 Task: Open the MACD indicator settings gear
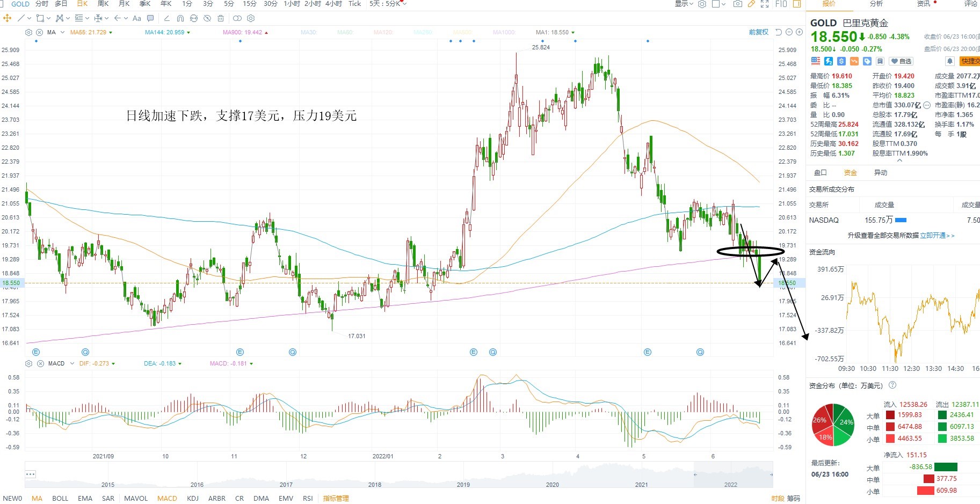[x=29, y=363]
